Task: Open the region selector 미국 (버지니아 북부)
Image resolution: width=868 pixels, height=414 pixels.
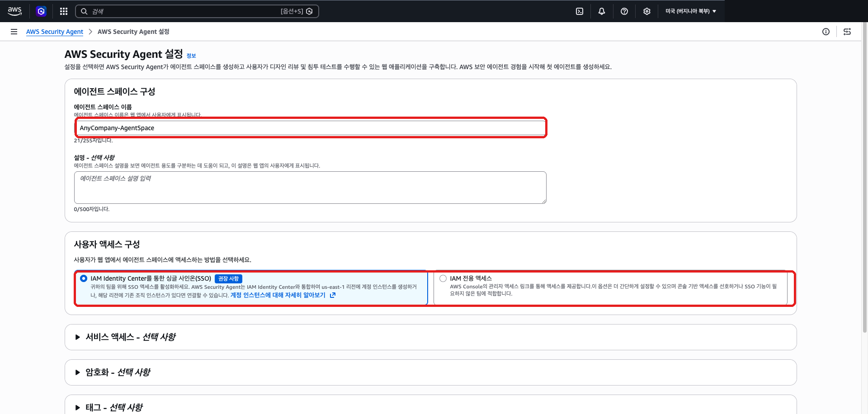Action: tap(691, 11)
